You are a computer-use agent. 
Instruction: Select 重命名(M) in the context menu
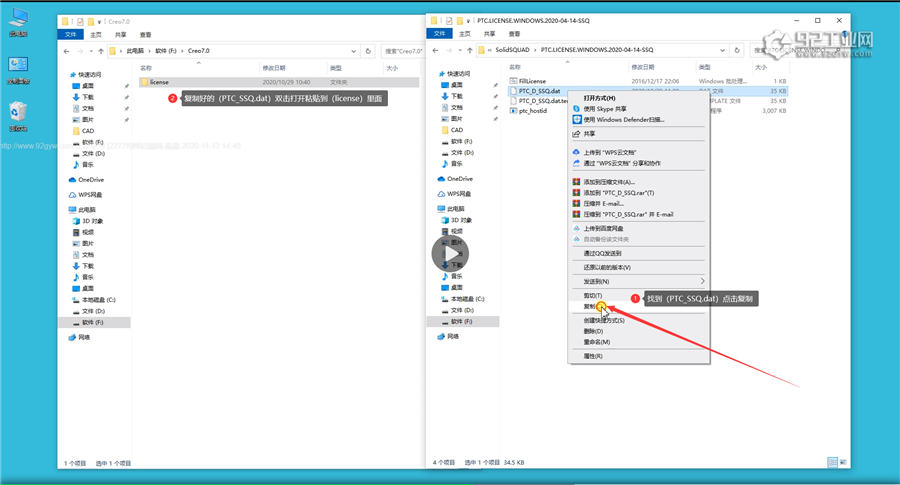tap(597, 342)
